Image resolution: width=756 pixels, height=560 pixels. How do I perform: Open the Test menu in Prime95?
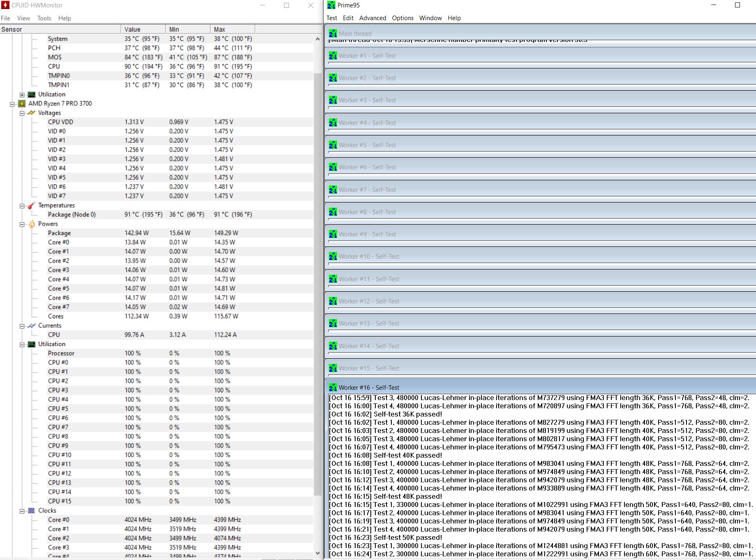[332, 18]
